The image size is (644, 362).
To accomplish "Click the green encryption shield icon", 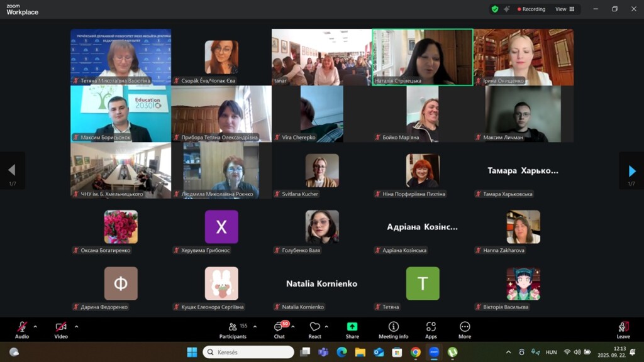I will pyautogui.click(x=495, y=9).
